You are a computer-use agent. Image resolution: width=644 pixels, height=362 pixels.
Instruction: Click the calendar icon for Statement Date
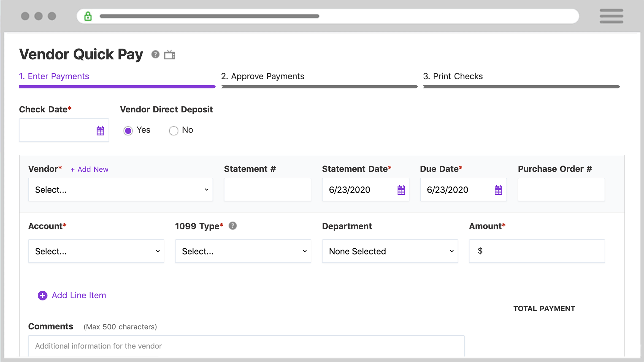401,190
